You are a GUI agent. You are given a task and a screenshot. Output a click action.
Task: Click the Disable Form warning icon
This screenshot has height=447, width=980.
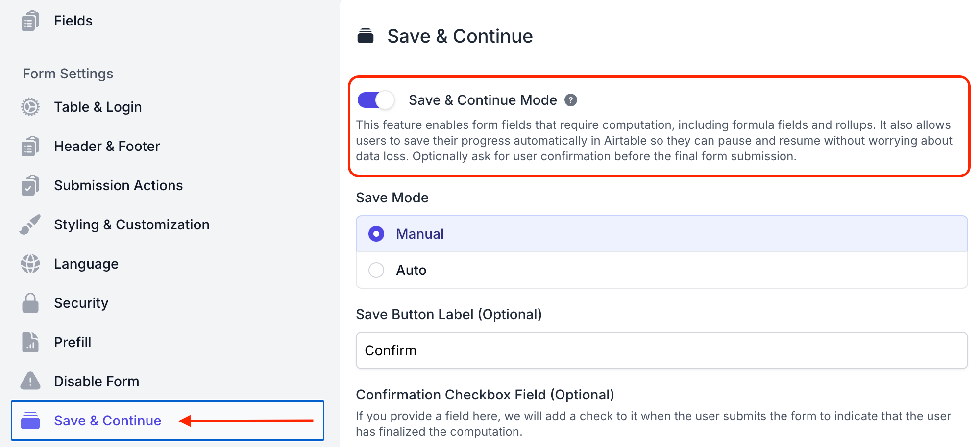coord(30,380)
